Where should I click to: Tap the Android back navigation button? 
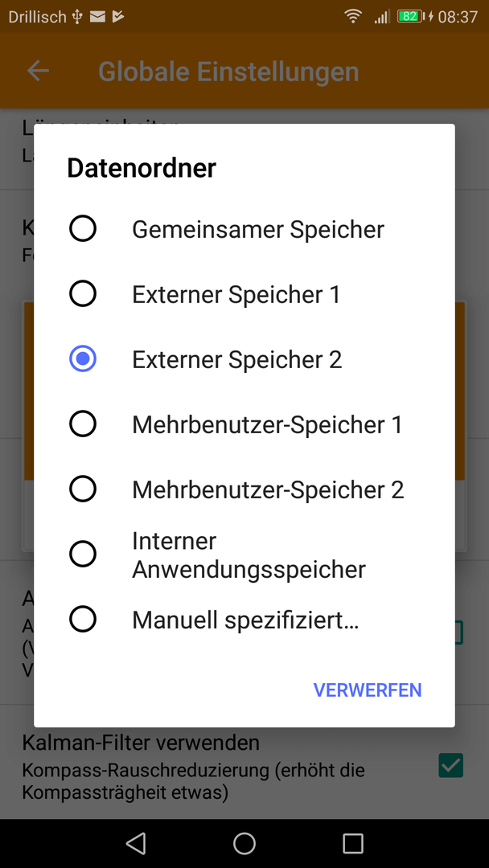click(x=136, y=843)
